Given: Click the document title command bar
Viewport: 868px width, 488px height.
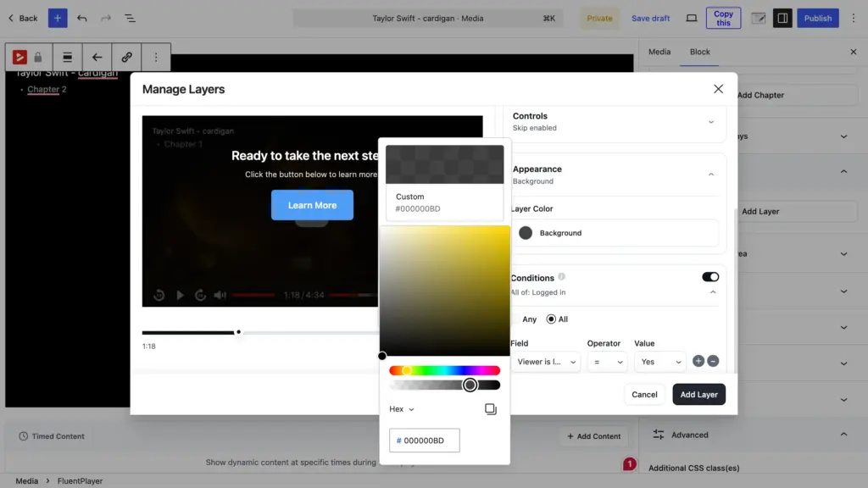Looking at the screenshot, I should point(428,19).
